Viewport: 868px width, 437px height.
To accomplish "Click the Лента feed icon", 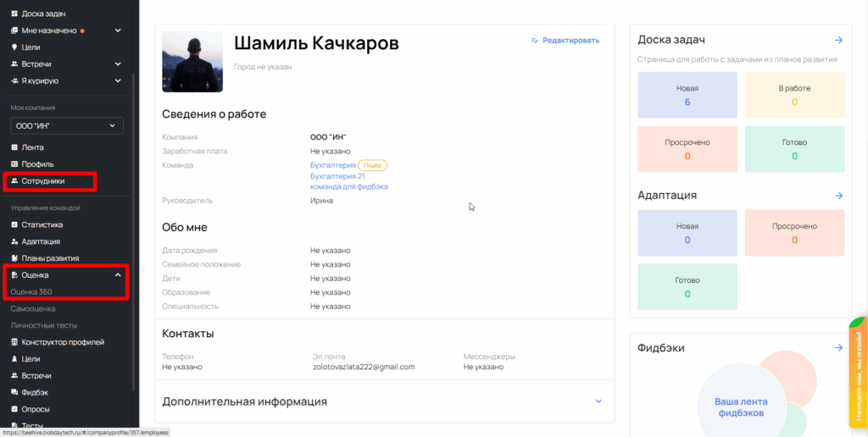I will pyautogui.click(x=14, y=147).
